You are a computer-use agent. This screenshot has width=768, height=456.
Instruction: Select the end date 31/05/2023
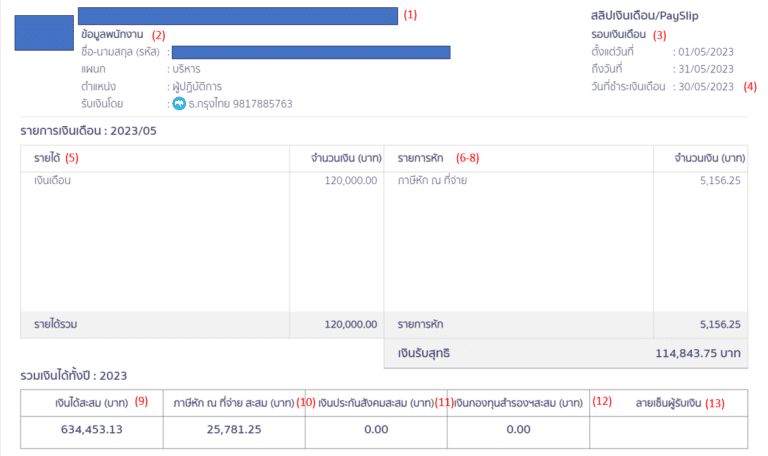tap(707, 69)
